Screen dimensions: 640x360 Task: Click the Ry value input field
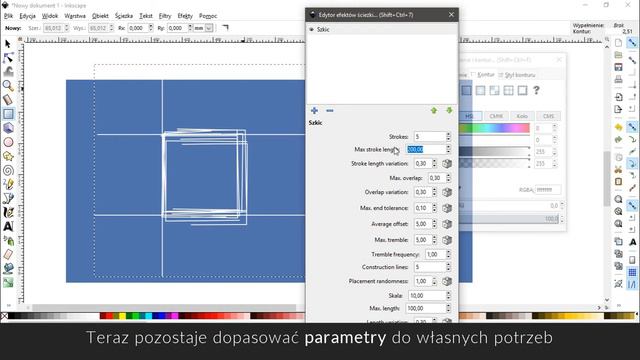[176, 28]
